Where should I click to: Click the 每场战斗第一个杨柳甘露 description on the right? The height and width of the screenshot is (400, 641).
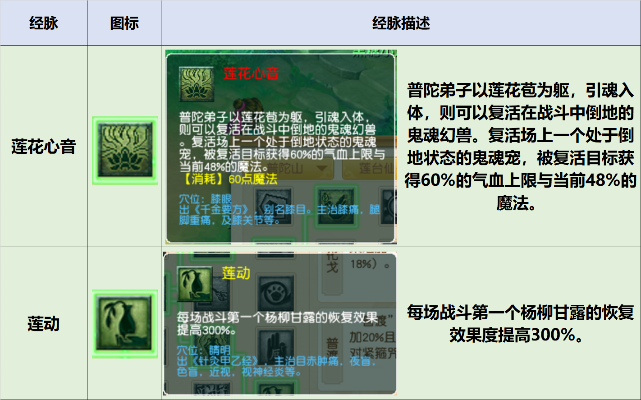tap(520, 324)
